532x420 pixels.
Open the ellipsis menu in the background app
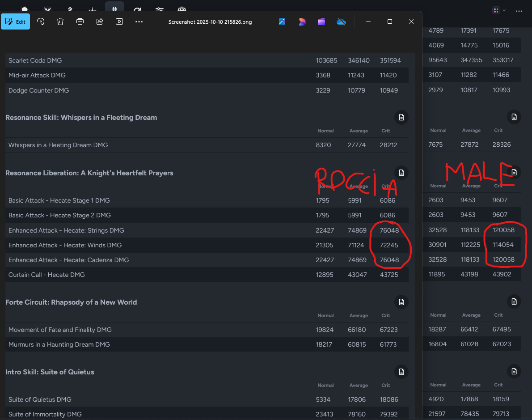coord(519,10)
